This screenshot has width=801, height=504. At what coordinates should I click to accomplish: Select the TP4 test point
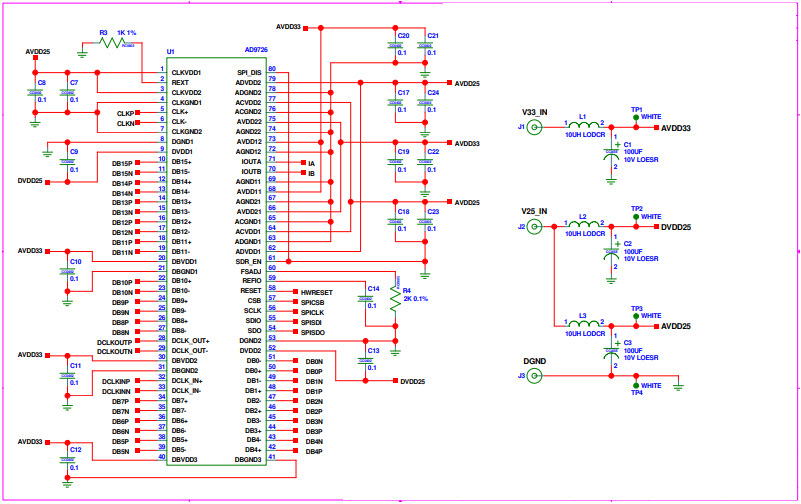pos(636,384)
